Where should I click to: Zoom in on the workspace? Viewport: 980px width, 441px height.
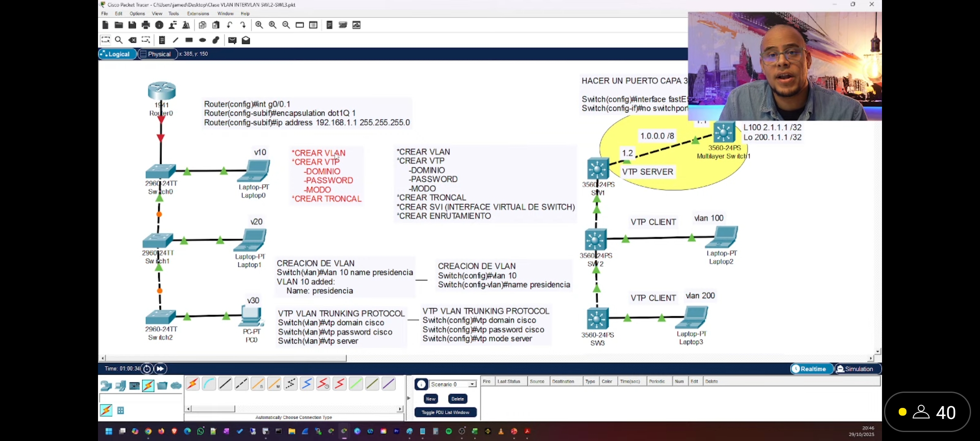tap(259, 25)
